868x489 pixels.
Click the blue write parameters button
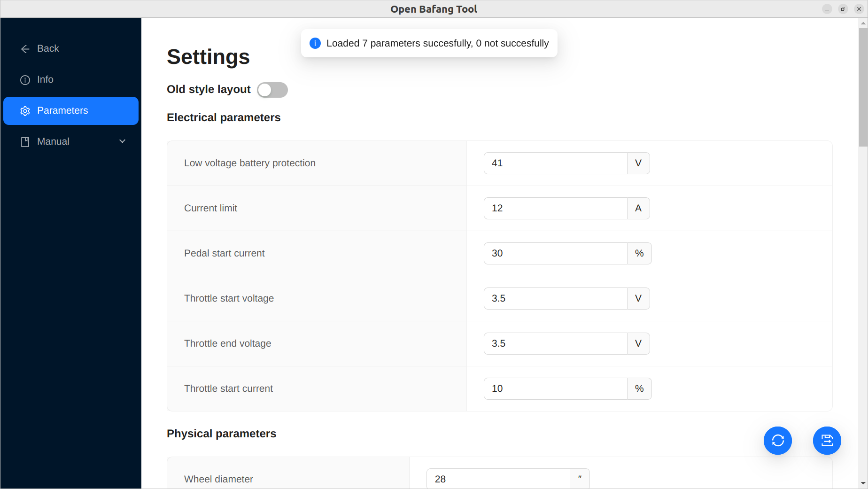click(827, 441)
